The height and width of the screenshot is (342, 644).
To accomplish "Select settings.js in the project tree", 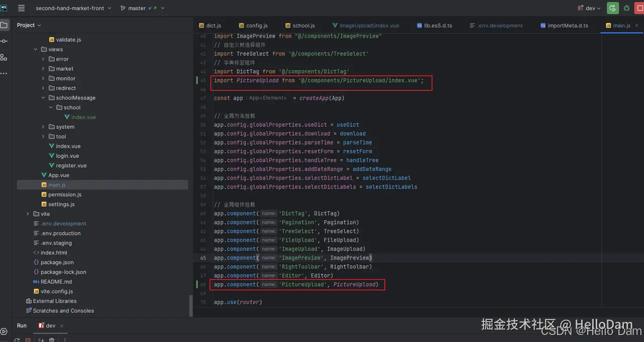I will 61,204.
